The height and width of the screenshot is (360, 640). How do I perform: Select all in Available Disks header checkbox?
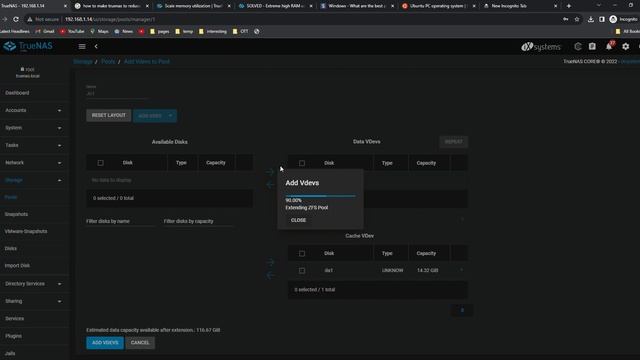[100, 163]
